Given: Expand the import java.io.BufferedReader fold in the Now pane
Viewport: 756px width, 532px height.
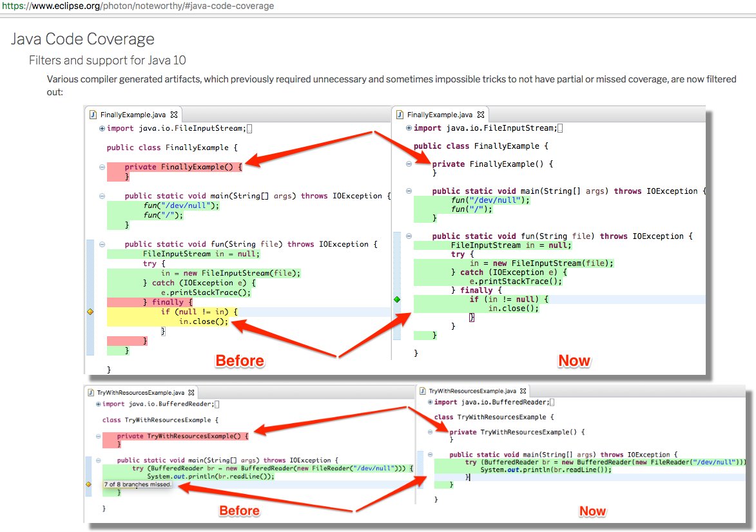Looking at the screenshot, I should pos(430,402).
